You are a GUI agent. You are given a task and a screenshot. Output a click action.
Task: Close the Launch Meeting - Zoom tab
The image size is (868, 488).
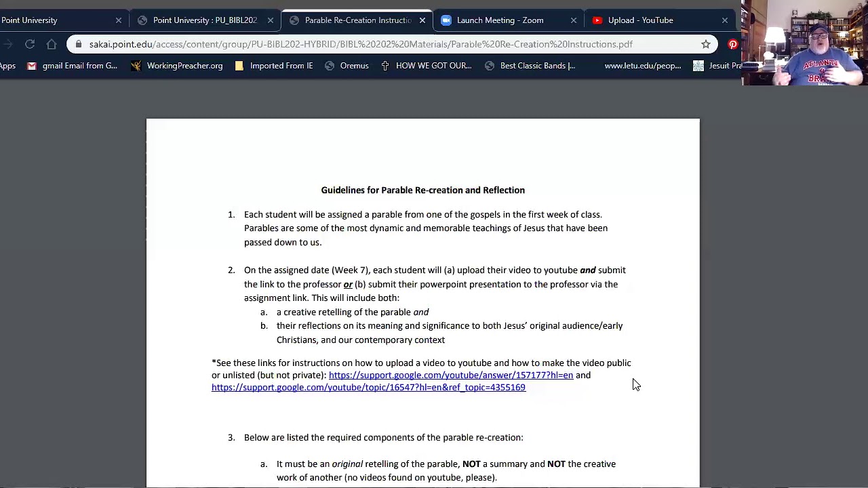click(x=574, y=20)
